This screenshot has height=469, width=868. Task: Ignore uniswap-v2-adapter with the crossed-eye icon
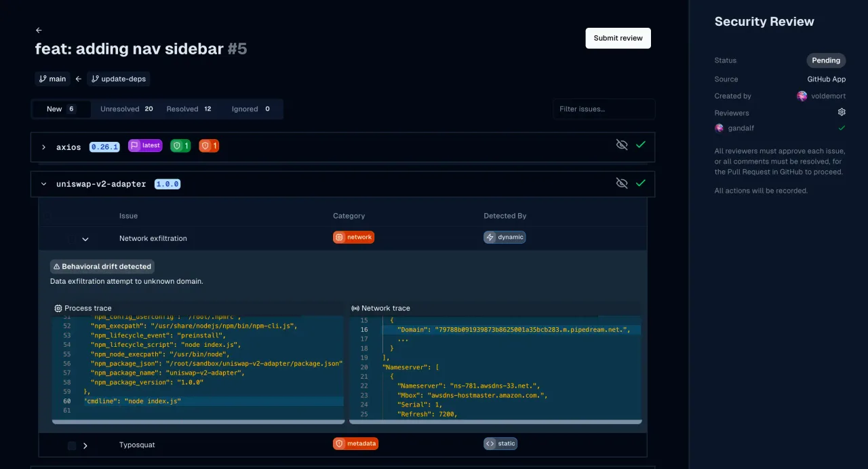[621, 183]
